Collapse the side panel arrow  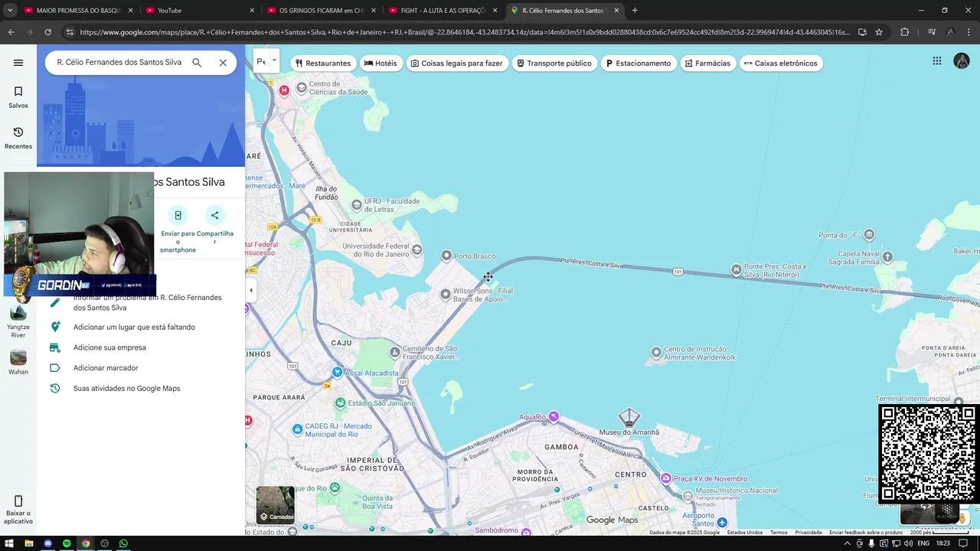[250, 290]
